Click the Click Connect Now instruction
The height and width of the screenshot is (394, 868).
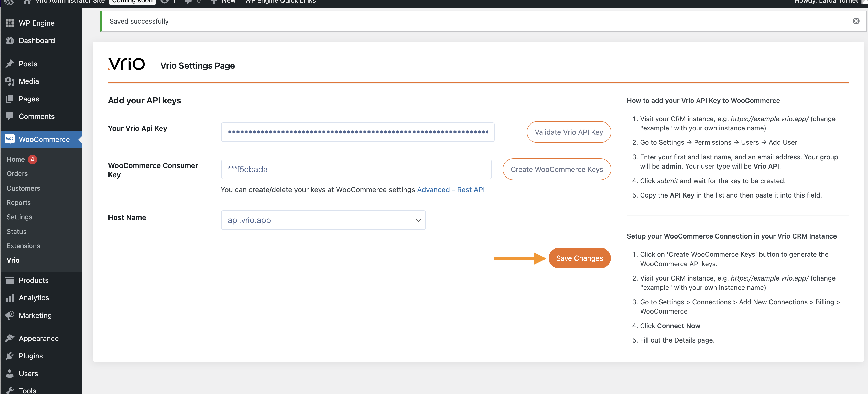point(670,326)
